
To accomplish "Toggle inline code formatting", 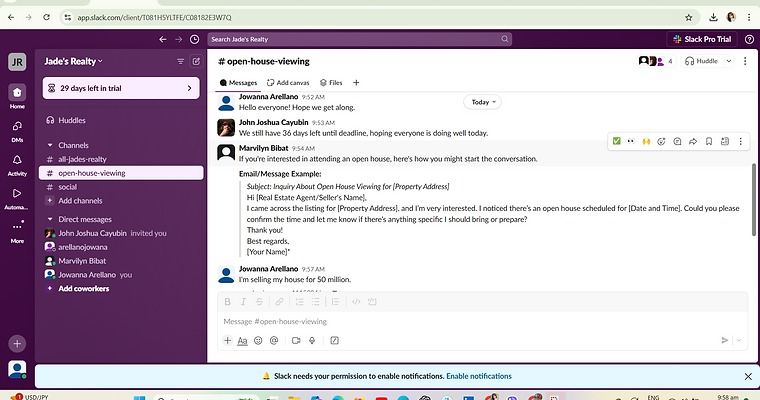I will point(356,302).
